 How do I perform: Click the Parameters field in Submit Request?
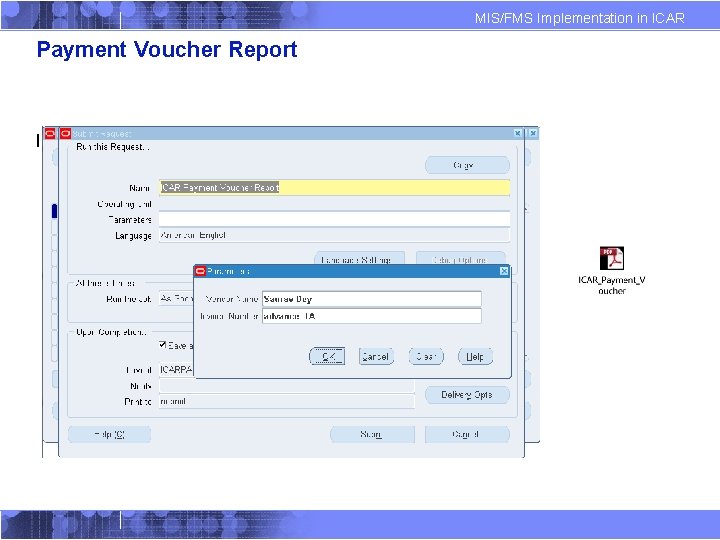pos(334,219)
